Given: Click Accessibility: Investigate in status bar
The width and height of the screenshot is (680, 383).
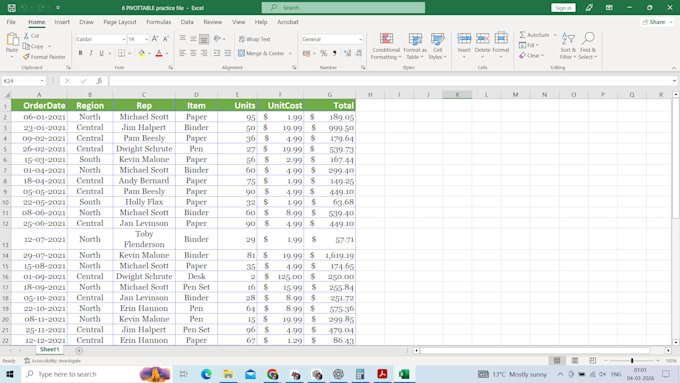Looking at the screenshot, I should point(52,360).
